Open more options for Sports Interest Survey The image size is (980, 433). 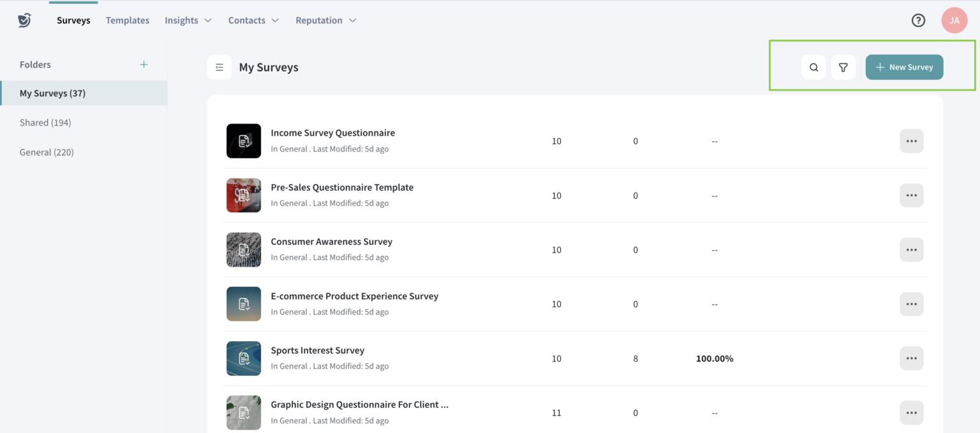911,358
